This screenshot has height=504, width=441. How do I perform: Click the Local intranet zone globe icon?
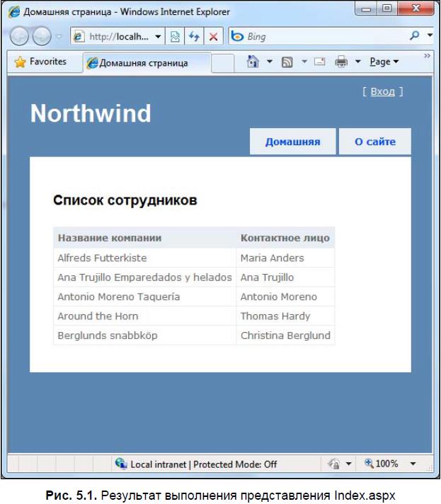[x=121, y=464]
